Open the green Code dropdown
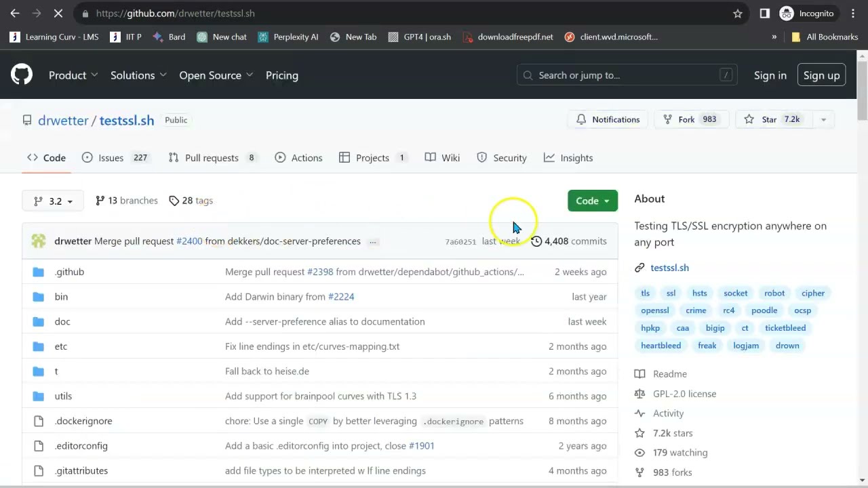The width and height of the screenshot is (868, 488). [593, 201]
